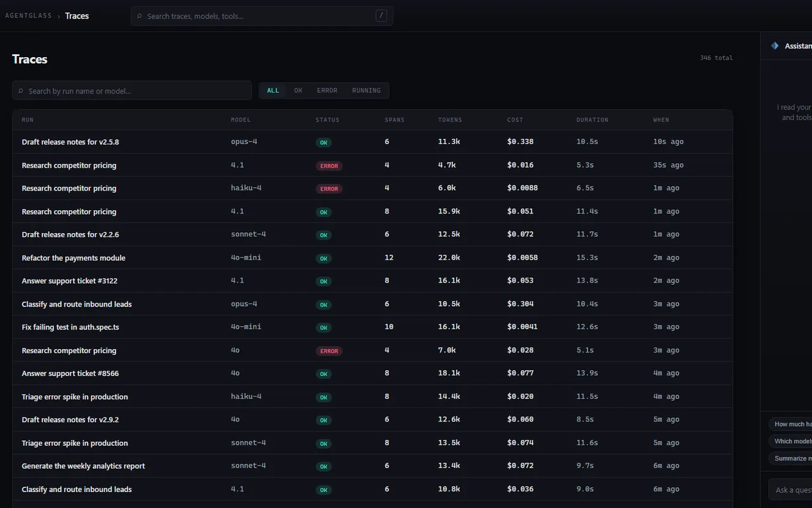Click the 15.3s duration cell
This screenshot has width=812, height=508.
pyautogui.click(x=587, y=258)
